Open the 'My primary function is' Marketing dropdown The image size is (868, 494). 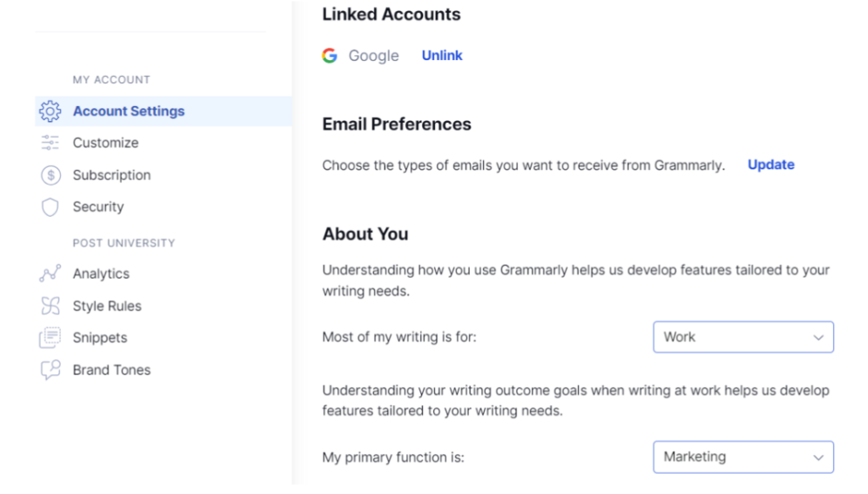[x=743, y=457]
